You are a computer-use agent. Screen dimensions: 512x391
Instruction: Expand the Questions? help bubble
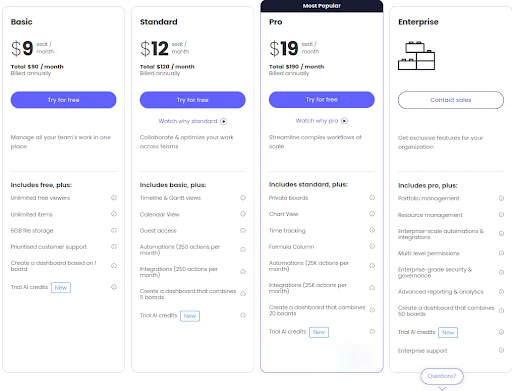pyautogui.click(x=442, y=376)
